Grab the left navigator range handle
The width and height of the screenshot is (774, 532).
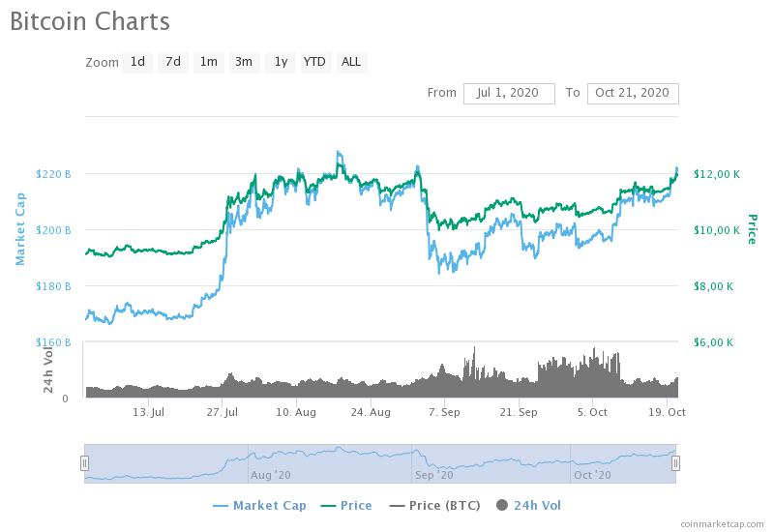85,463
